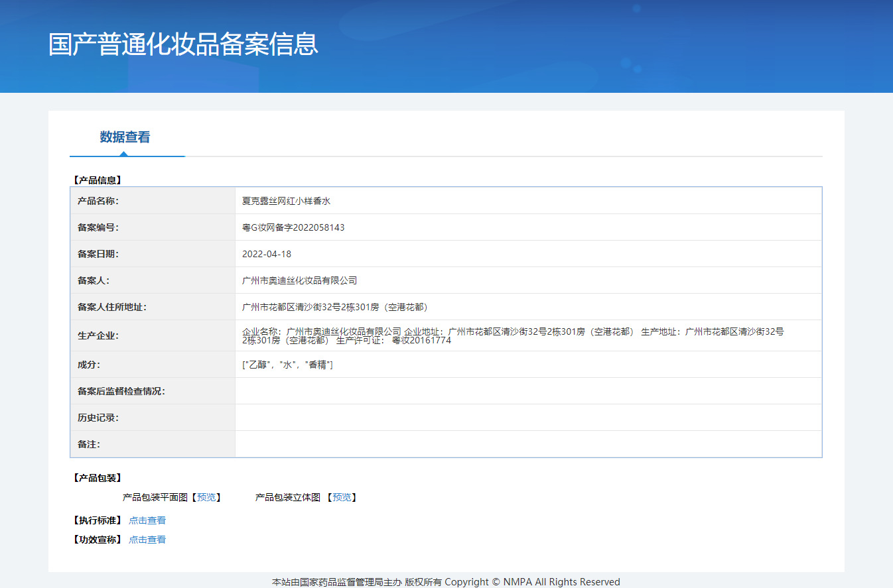The width and height of the screenshot is (893, 588).
Task: Select the 备案人住所地址 address text
Action: pos(334,306)
